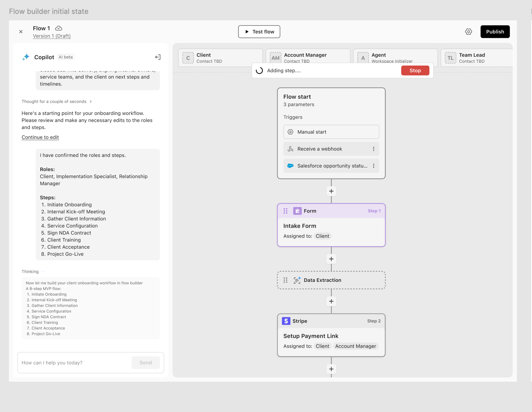Click the Data Extraction sparkle icon
The width and height of the screenshot is (532, 412).
(297, 280)
